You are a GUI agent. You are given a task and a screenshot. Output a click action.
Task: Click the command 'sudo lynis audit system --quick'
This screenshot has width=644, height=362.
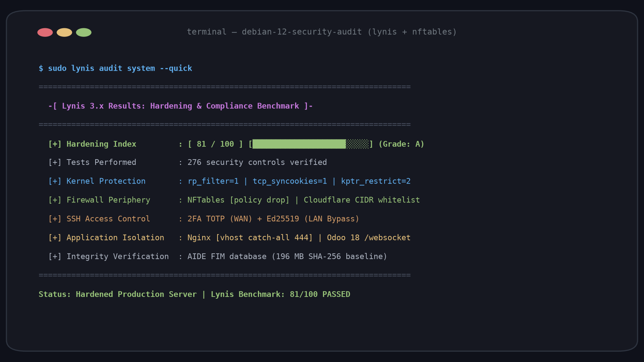click(120, 68)
